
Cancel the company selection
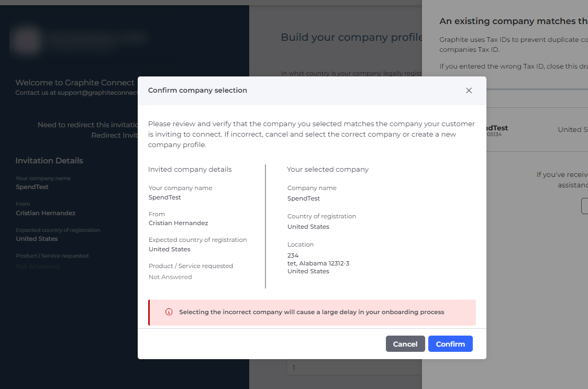pos(405,344)
